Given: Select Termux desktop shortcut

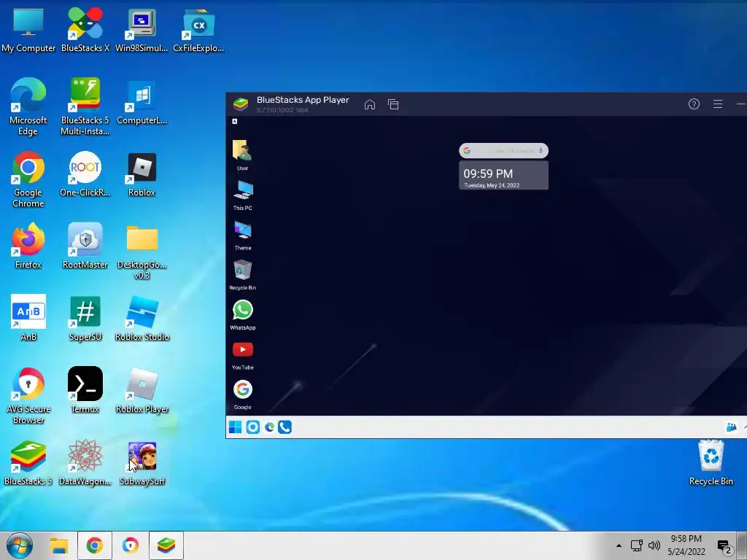Looking at the screenshot, I should (85, 391).
